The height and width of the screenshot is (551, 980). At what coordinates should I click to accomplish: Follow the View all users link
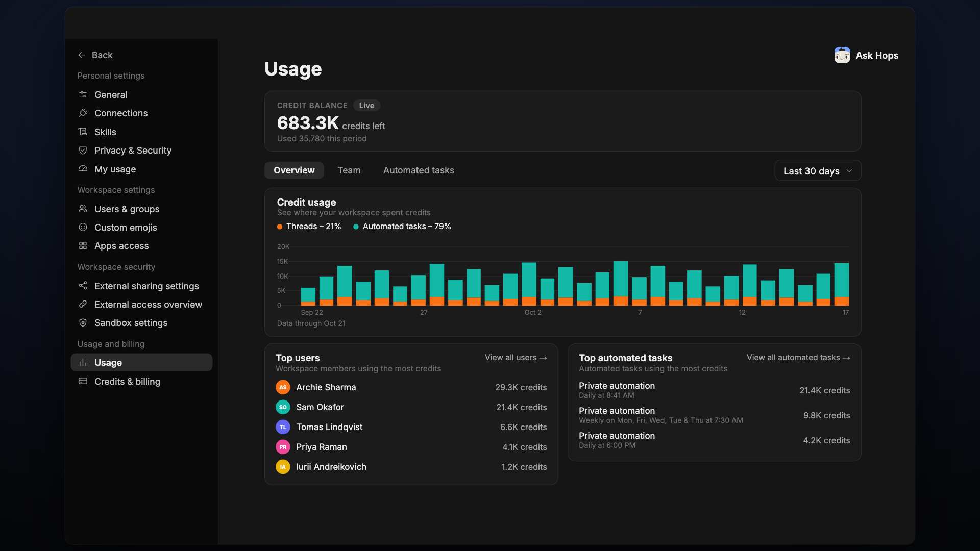point(516,357)
